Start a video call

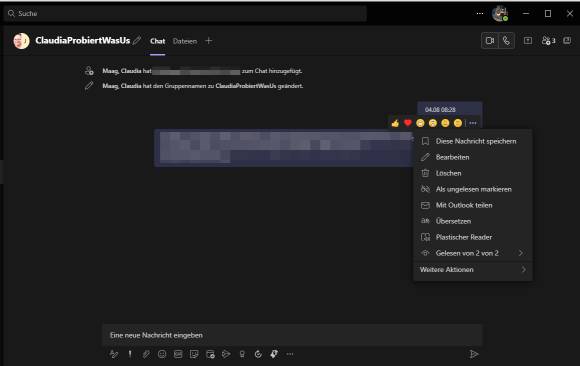pyautogui.click(x=490, y=41)
